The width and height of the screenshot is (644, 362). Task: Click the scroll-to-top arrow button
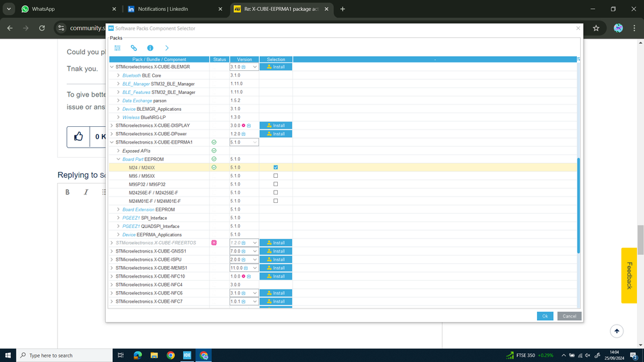point(616,331)
